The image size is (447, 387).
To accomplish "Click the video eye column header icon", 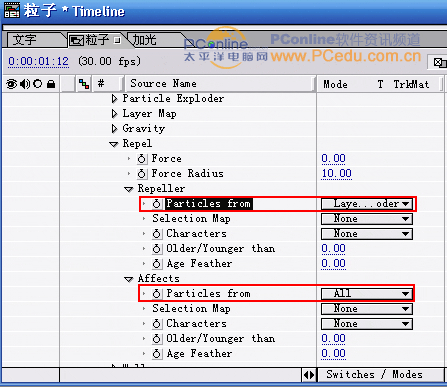I will click(x=11, y=84).
